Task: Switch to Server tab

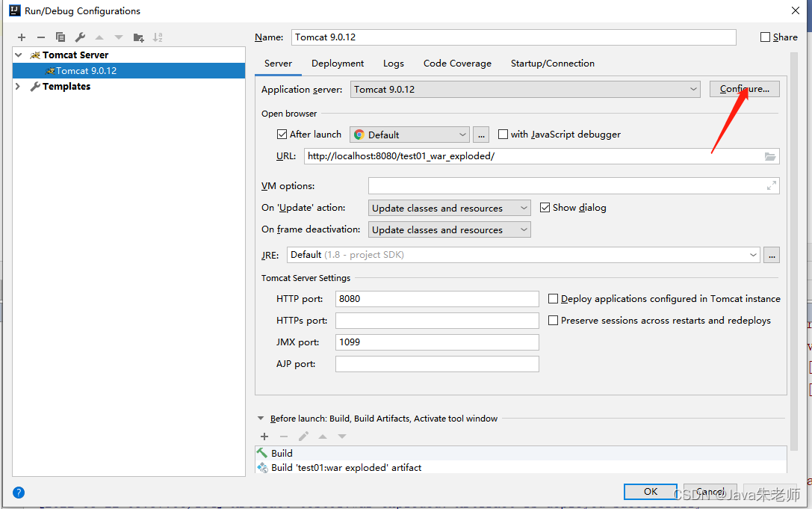Action: tap(278, 64)
